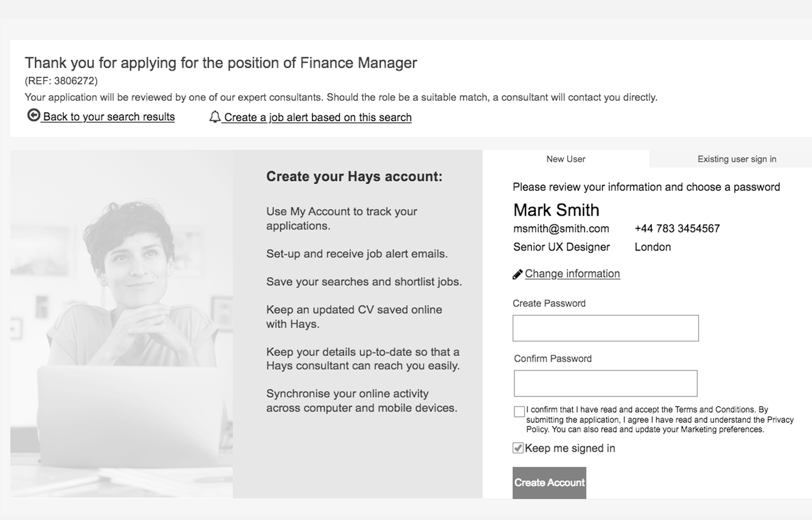Click the Finance Manager thank you heading
This screenshot has width=812, height=520.
220,63
